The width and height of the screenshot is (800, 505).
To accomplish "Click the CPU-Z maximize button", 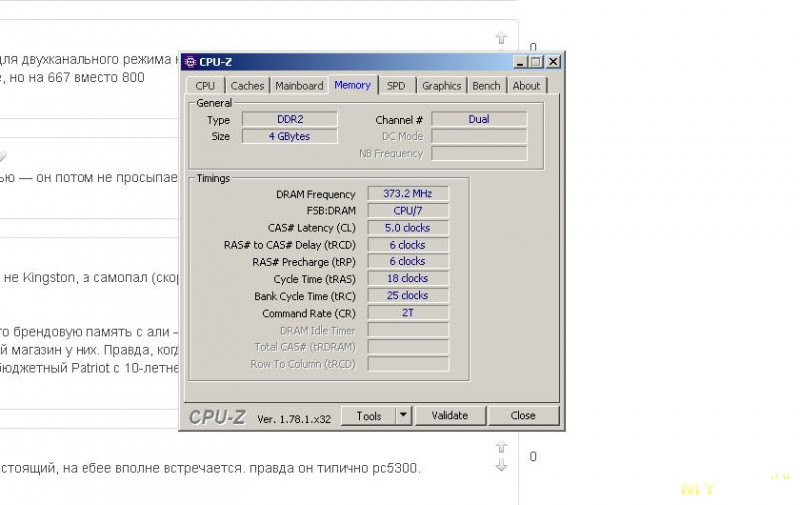I will 536,62.
